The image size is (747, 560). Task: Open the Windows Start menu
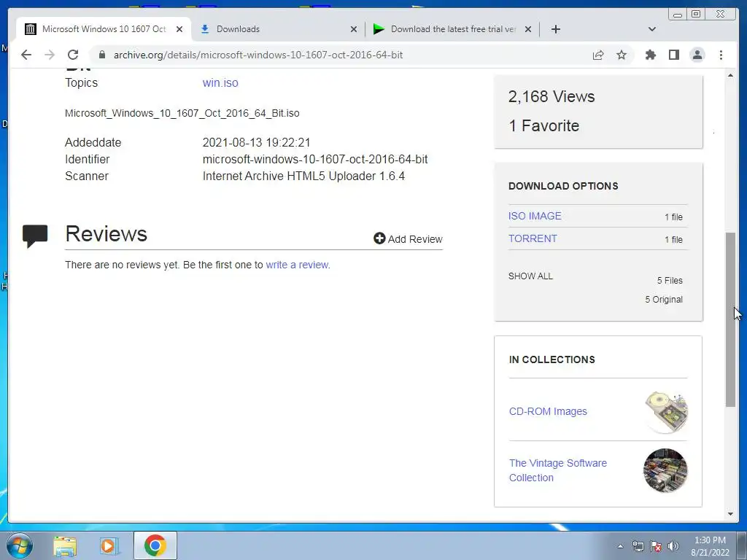click(20, 545)
